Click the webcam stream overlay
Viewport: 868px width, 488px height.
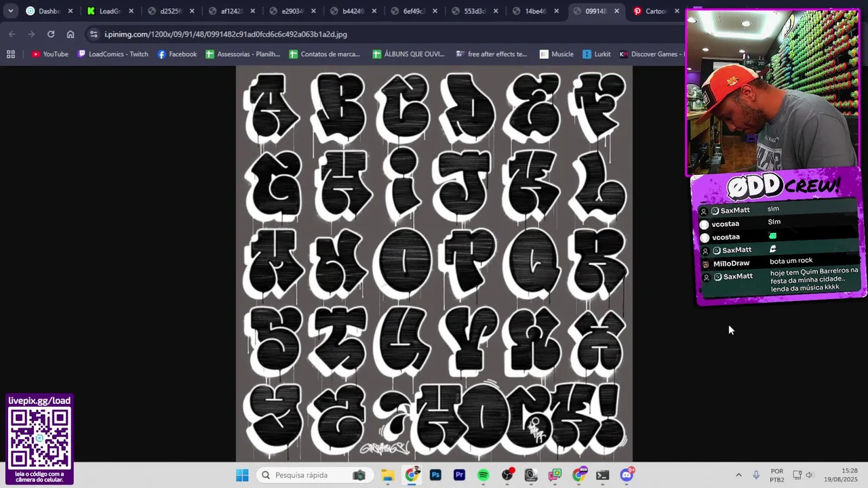(x=773, y=92)
